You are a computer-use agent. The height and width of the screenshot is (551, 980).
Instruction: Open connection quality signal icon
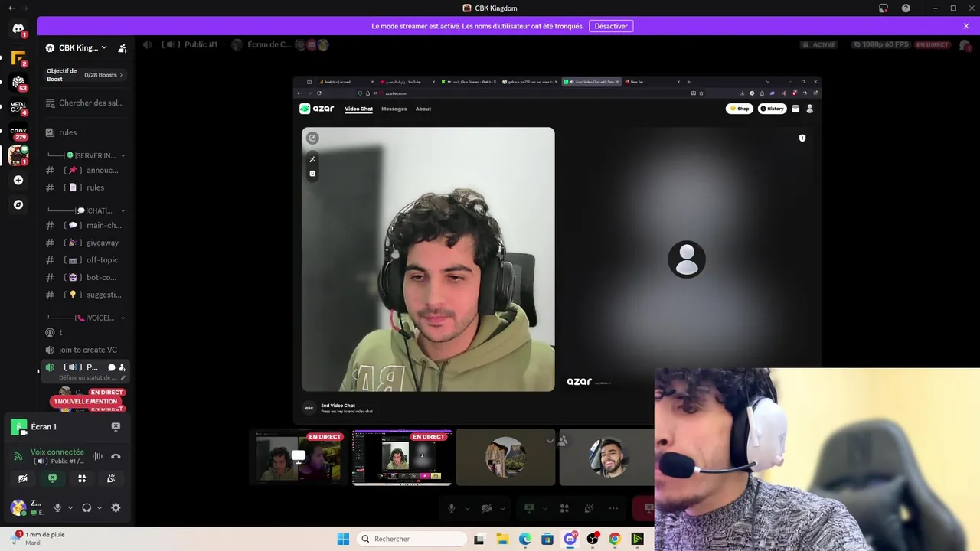(18, 456)
